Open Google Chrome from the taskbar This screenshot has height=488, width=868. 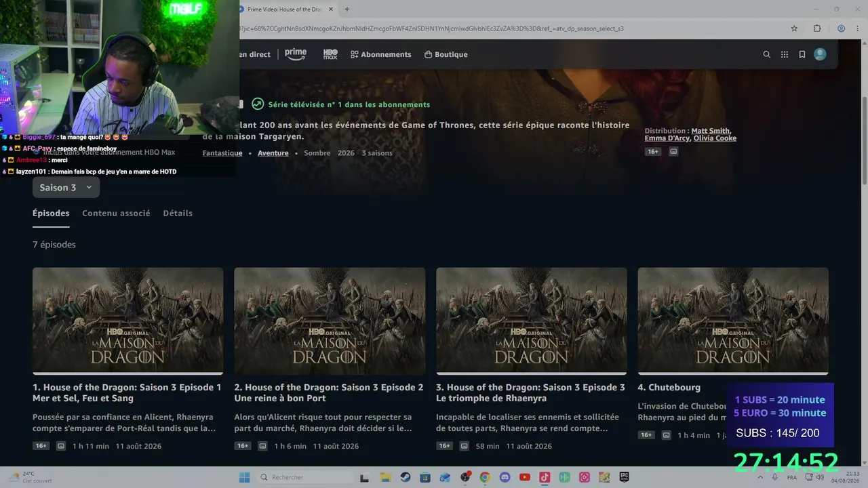[x=485, y=477]
